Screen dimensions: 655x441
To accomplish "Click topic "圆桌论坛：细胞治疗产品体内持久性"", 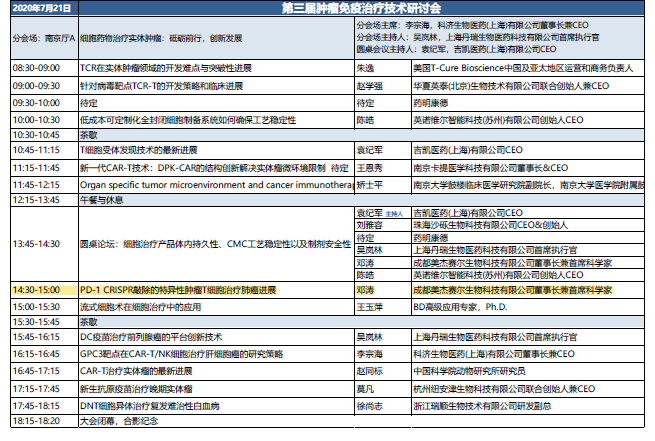I will point(150,244).
